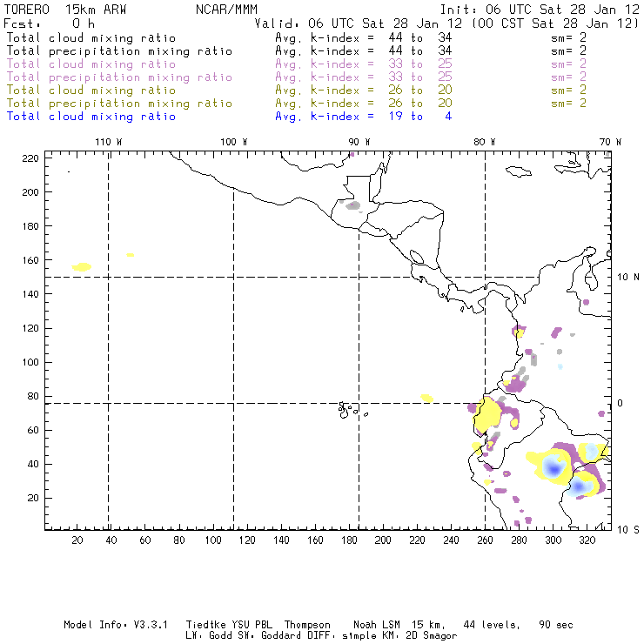Click the "100 W" longitude label
The image size is (644, 644).
(x=234, y=142)
